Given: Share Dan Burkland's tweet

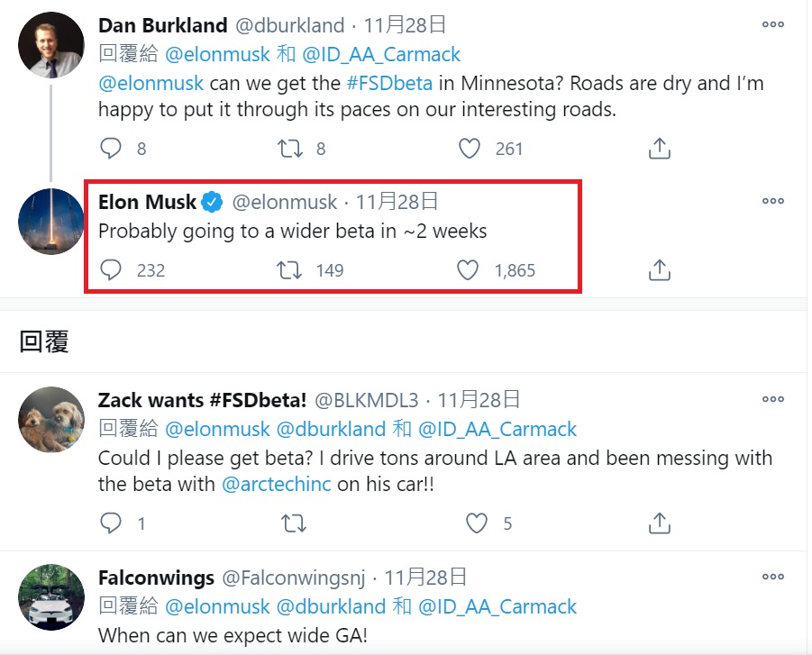Looking at the screenshot, I should click(659, 149).
